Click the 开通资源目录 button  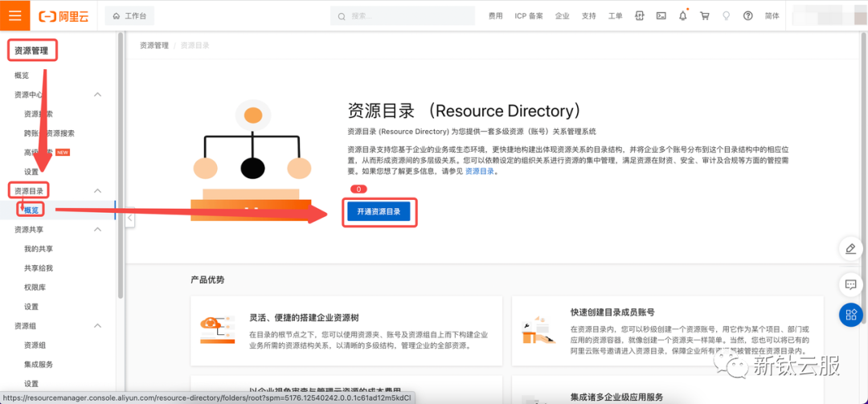[x=379, y=211]
